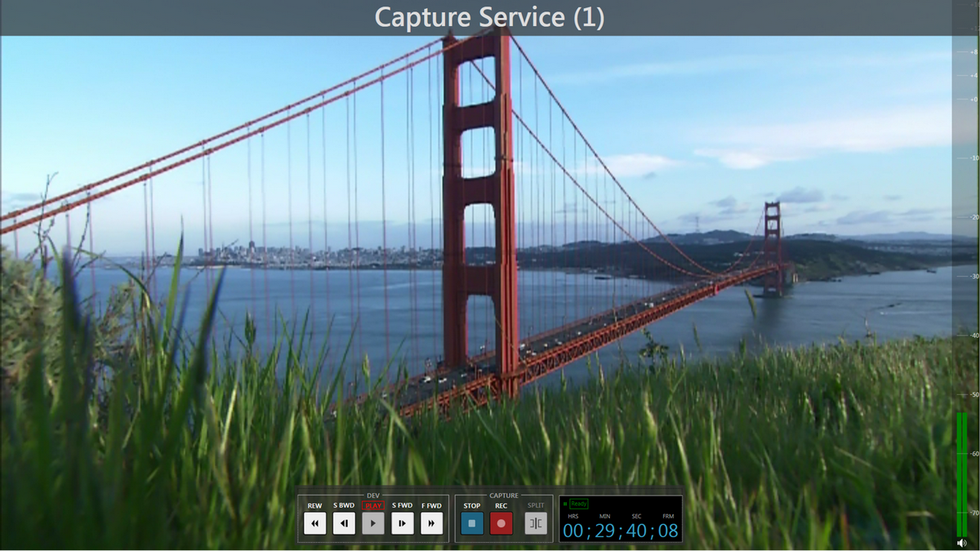Click the S BWD step backward icon

(x=344, y=523)
